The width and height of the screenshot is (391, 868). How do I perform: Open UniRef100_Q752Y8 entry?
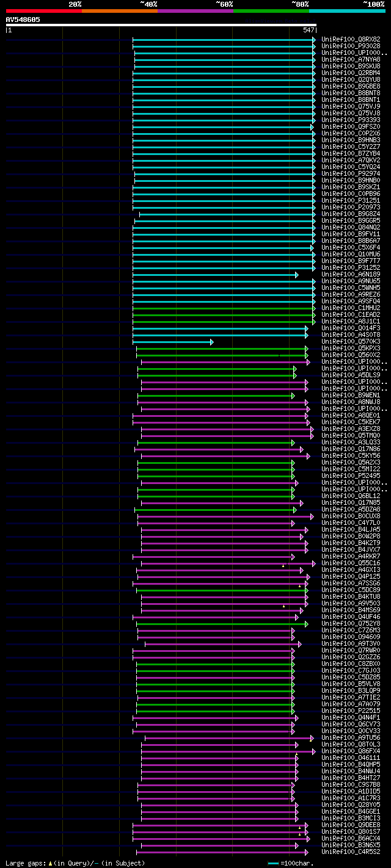click(351, 623)
